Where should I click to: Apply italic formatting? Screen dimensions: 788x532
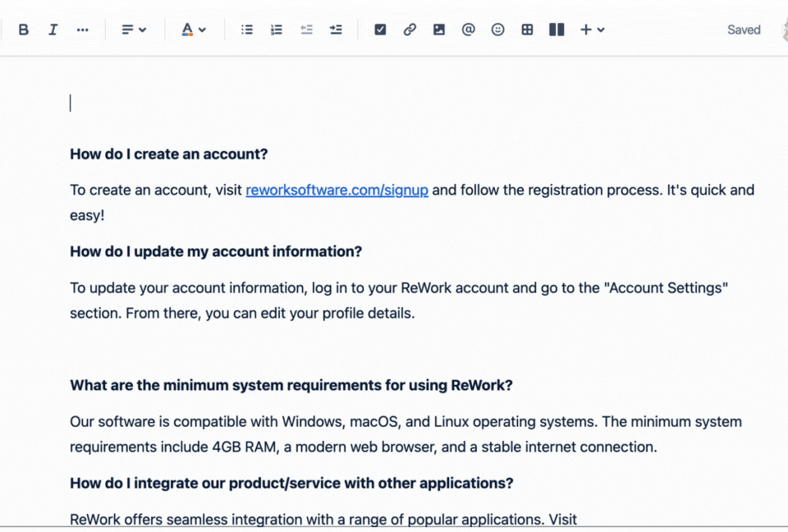click(x=53, y=29)
